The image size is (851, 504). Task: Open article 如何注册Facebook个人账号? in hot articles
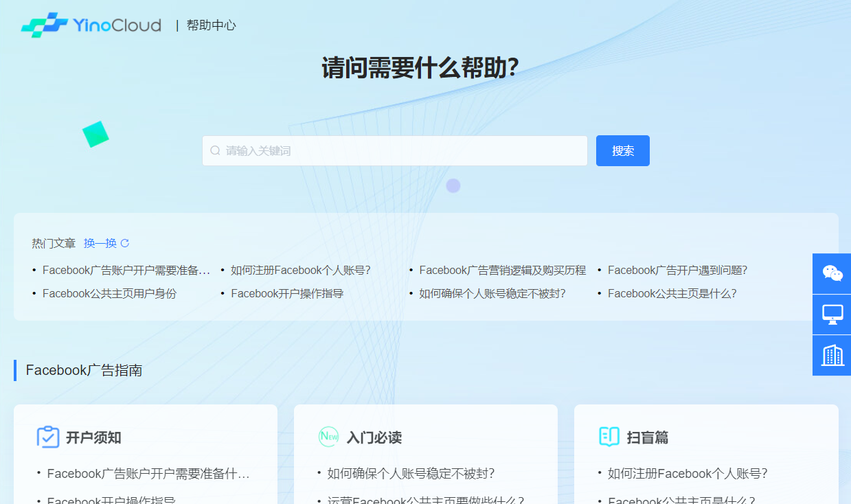tap(300, 271)
